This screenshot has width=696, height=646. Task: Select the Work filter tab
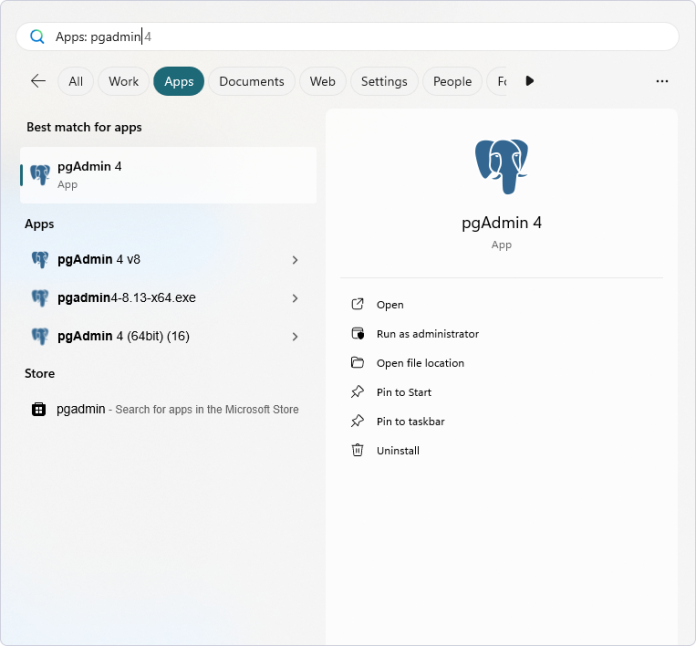[x=123, y=81]
